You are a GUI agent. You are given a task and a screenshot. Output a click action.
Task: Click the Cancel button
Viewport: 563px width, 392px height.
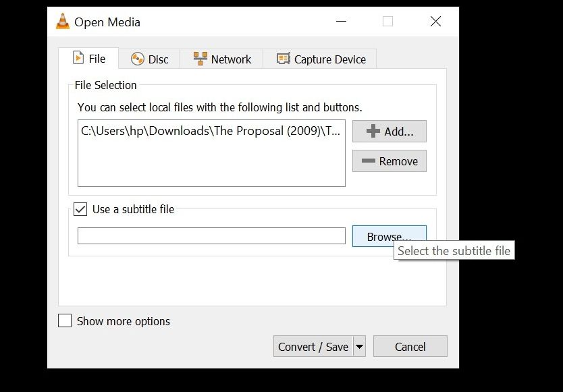click(x=410, y=347)
